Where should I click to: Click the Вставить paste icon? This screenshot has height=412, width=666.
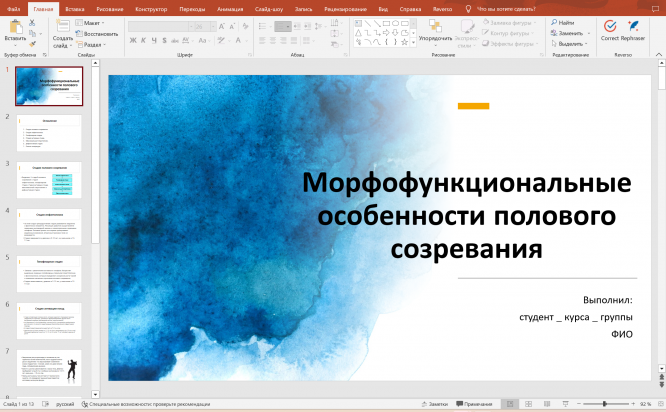[15, 28]
